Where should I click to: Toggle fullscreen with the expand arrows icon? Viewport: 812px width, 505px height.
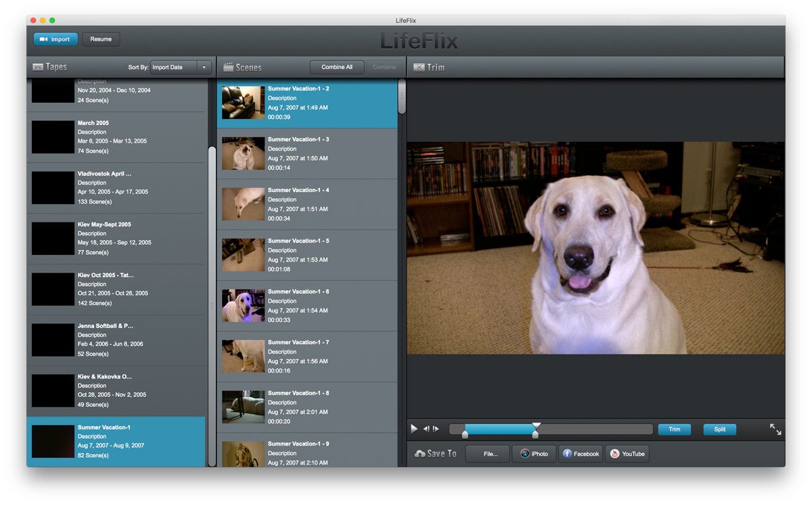[x=775, y=429]
